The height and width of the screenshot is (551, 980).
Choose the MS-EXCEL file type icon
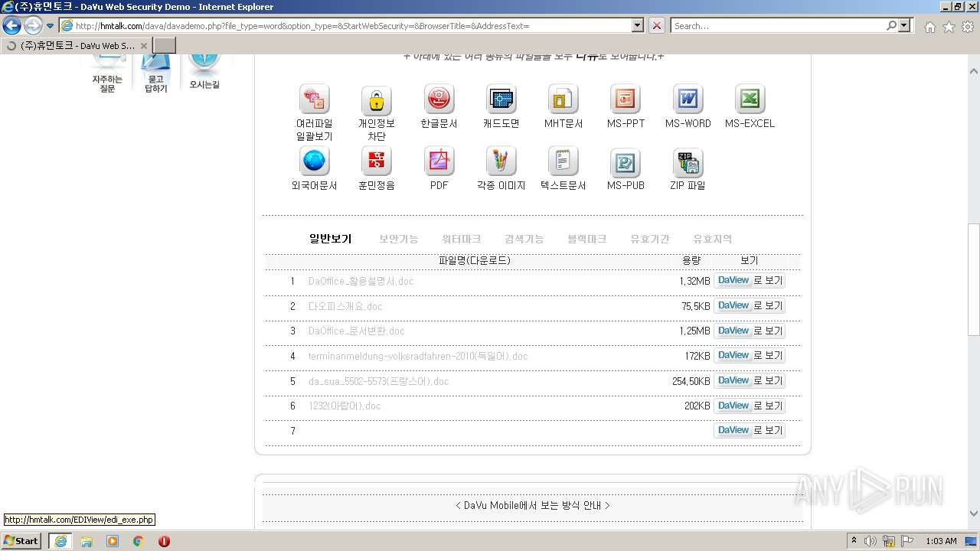750,99
